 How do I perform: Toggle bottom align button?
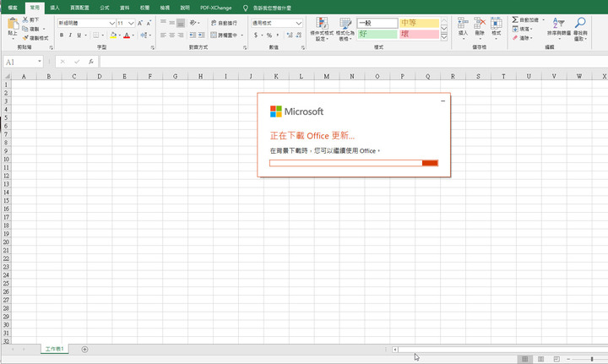point(181,23)
